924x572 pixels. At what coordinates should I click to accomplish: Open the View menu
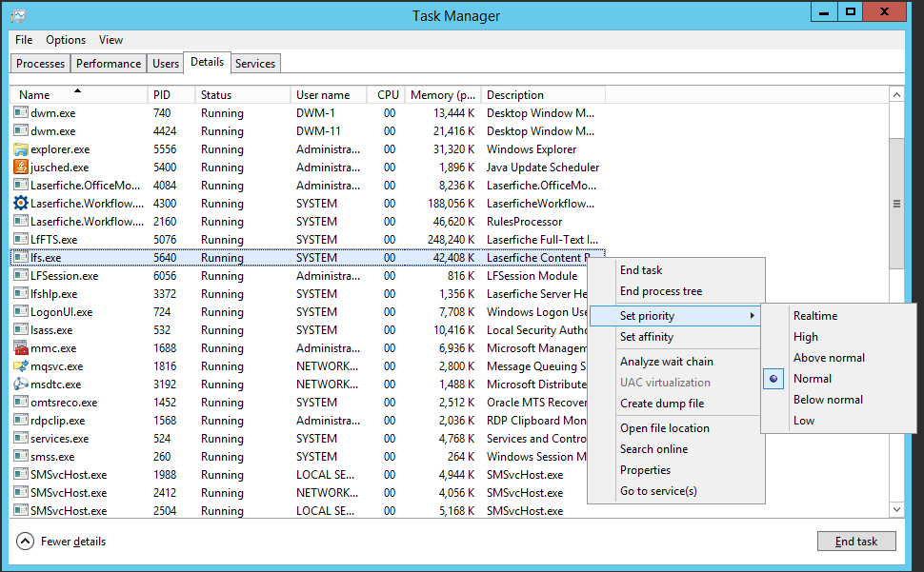(x=110, y=40)
